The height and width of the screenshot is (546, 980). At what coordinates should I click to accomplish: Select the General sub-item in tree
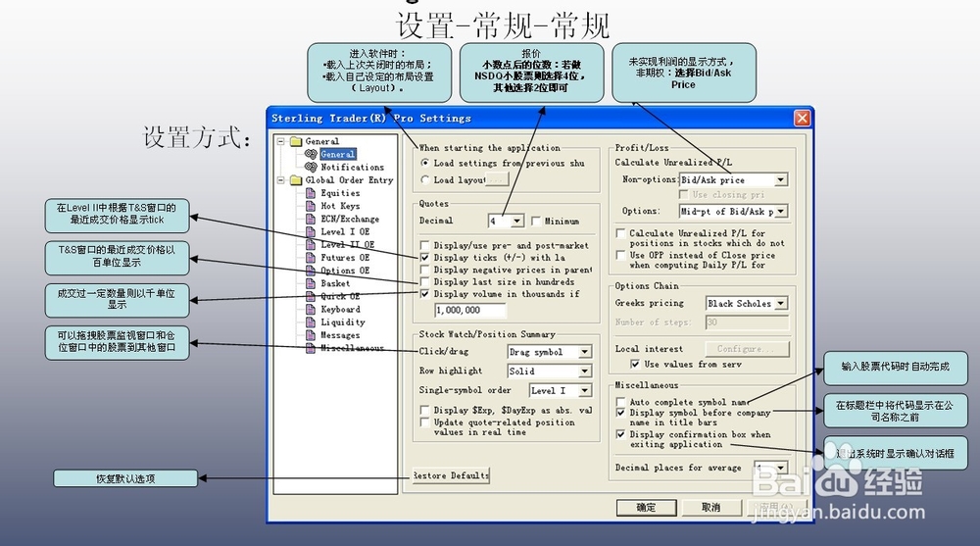tap(337, 155)
